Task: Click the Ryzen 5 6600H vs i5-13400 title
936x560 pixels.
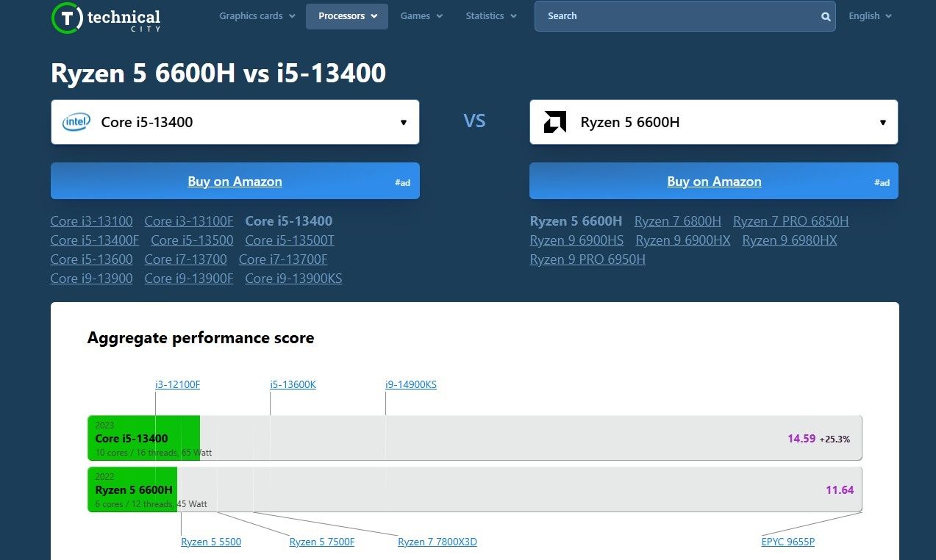Action: 218,73
